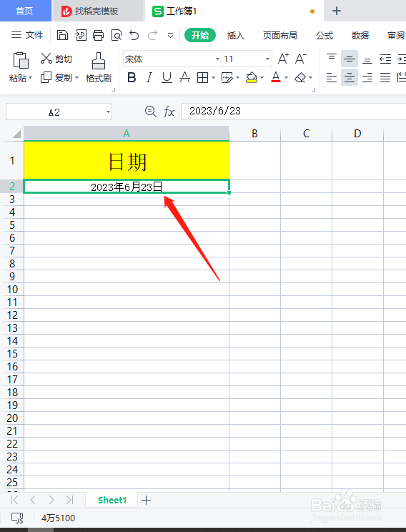Screen dimensions: 406x532
Task: Click the Undo arrow icon
Action: (x=134, y=35)
